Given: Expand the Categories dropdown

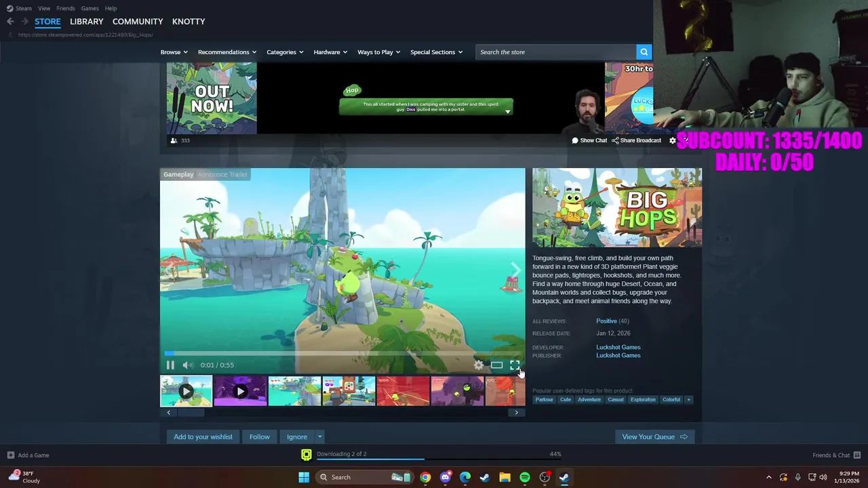Looking at the screenshot, I should [284, 52].
